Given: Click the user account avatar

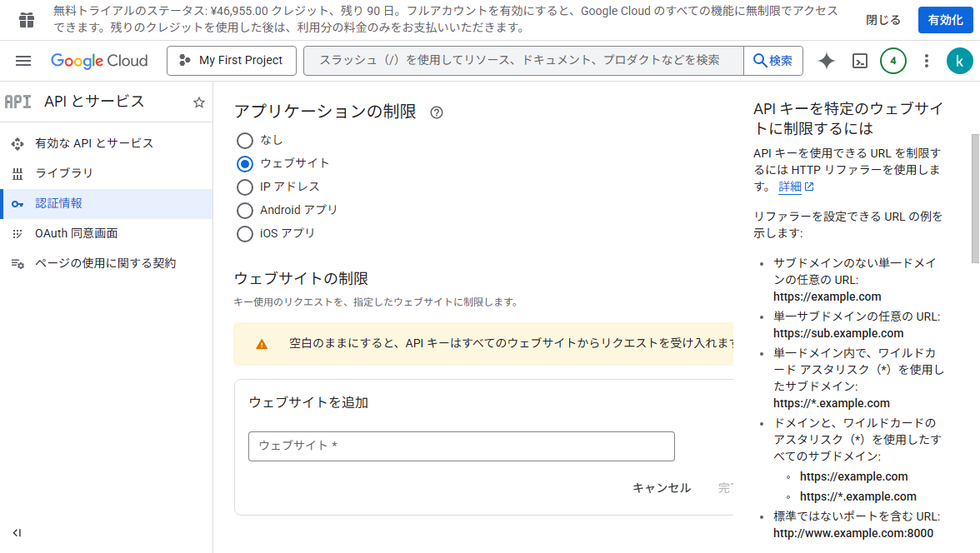Looking at the screenshot, I should (959, 61).
